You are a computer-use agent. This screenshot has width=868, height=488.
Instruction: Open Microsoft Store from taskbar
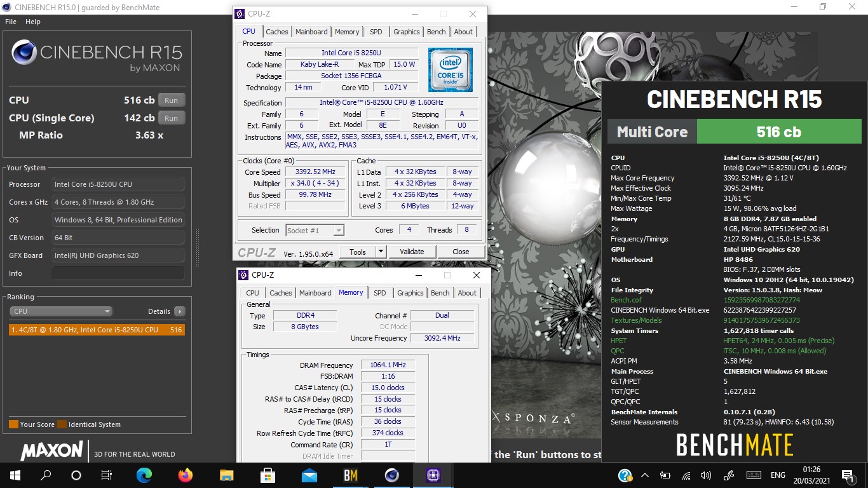pyautogui.click(x=268, y=475)
